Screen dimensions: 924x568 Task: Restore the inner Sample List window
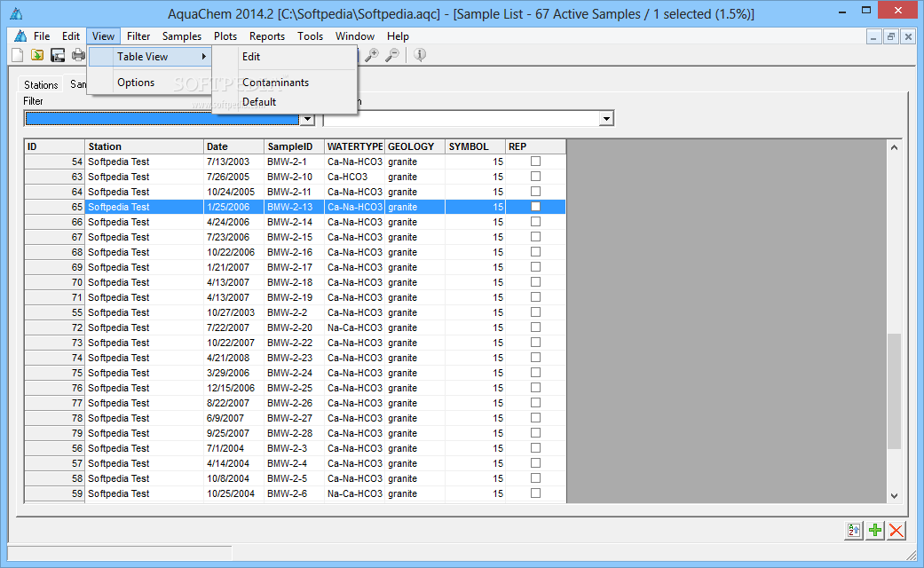point(891,36)
